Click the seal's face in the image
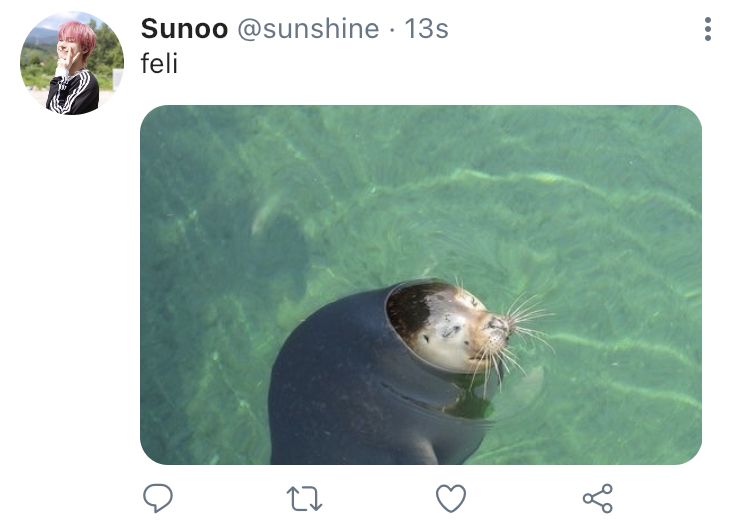This screenshot has width=750, height=531. [452, 328]
